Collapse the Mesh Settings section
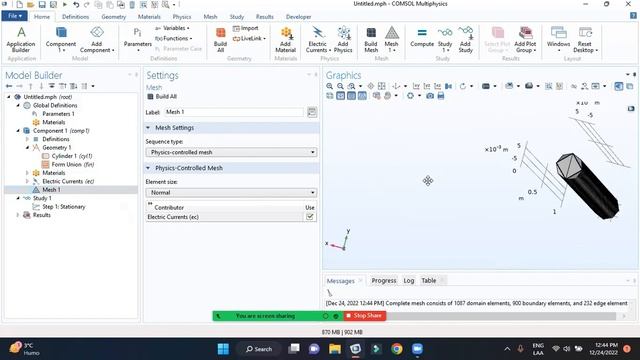This screenshot has height=360, width=640. tap(148, 128)
